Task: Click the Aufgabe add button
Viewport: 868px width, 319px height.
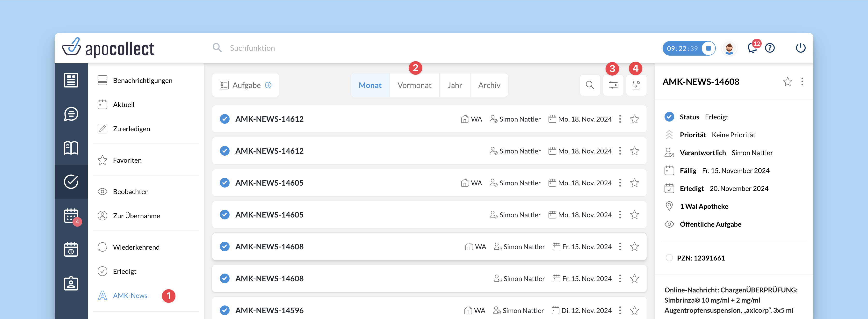Action: click(x=246, y=85)
